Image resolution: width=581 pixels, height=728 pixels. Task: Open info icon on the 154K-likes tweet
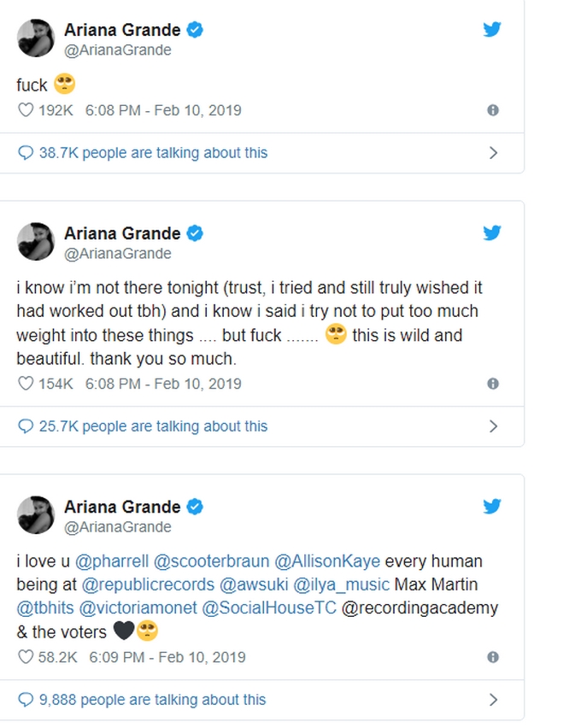[x=493, y=384]
